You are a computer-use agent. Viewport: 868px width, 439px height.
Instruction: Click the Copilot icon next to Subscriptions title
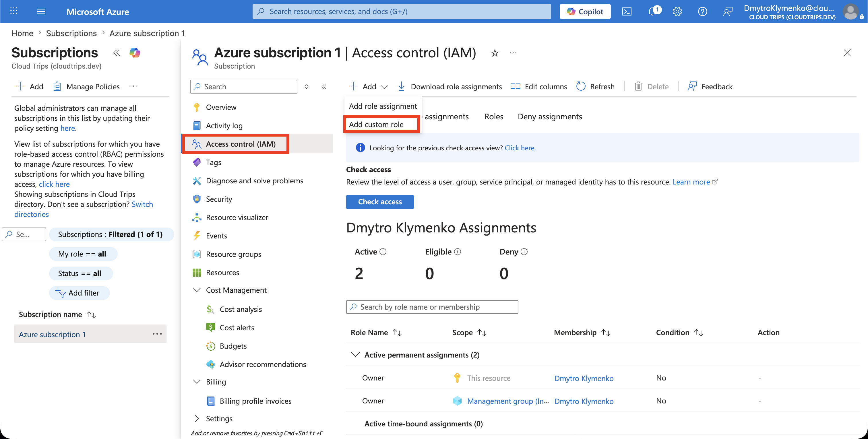point(135,53)
